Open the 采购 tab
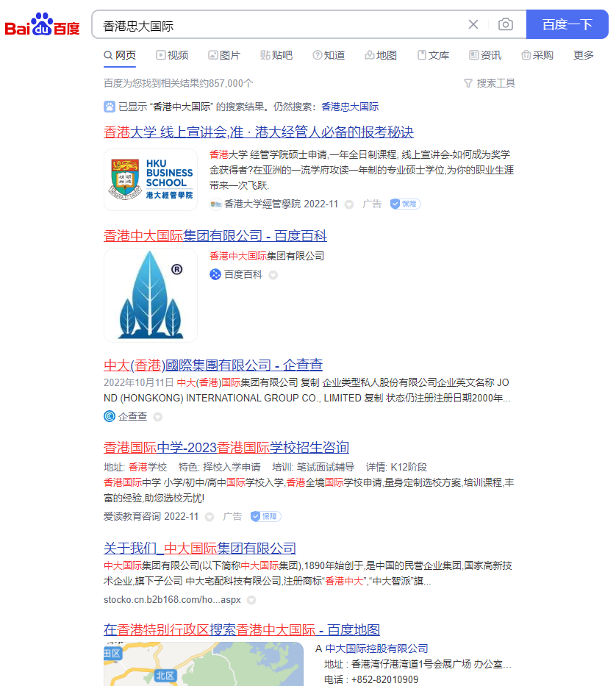Screen dimensions: 616x686 point(537,55)
